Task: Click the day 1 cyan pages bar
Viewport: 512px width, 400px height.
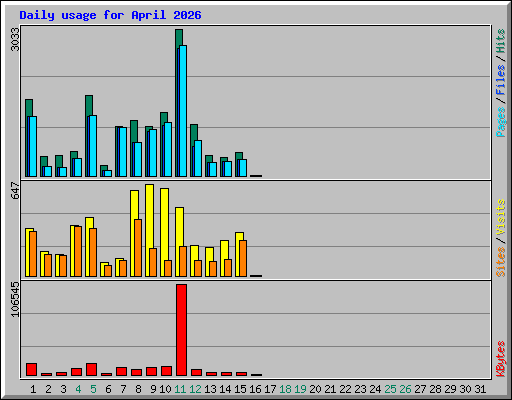Action: coord(33,147)
